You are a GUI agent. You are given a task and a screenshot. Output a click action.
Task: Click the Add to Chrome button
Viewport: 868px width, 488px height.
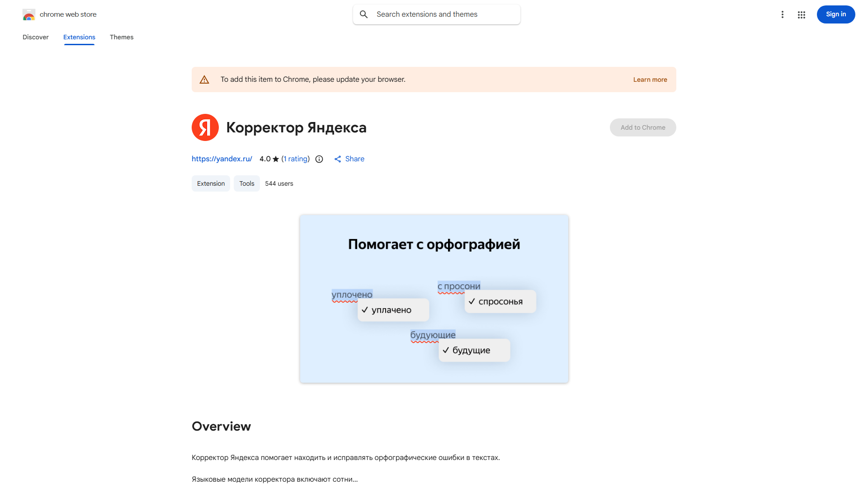click(642, 127)
